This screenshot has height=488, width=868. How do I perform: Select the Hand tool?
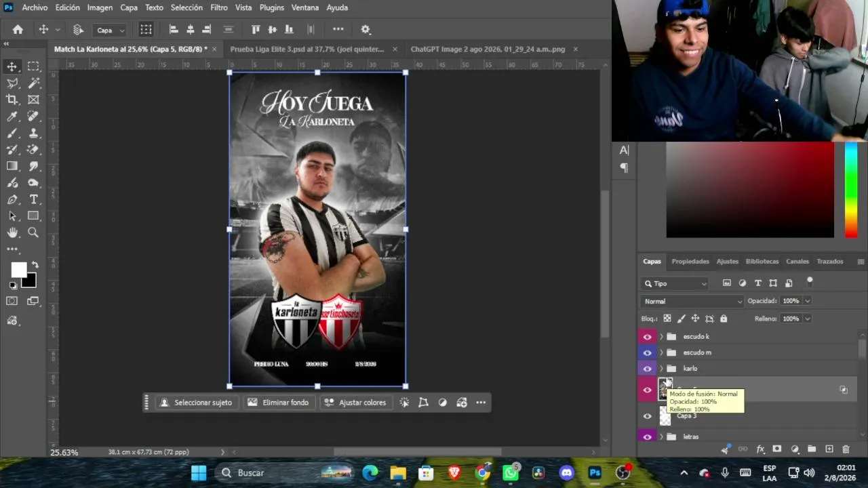click(x=12, y=232)
